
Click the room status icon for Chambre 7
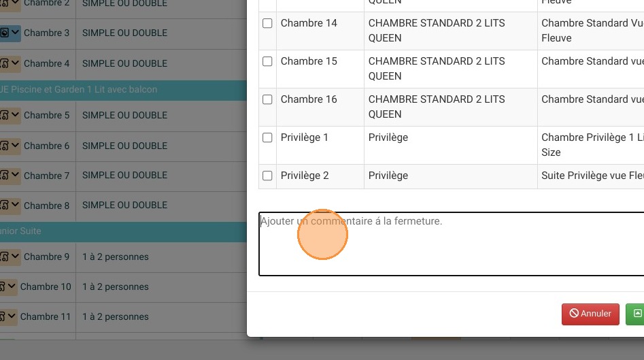click(x=4, y=175)
